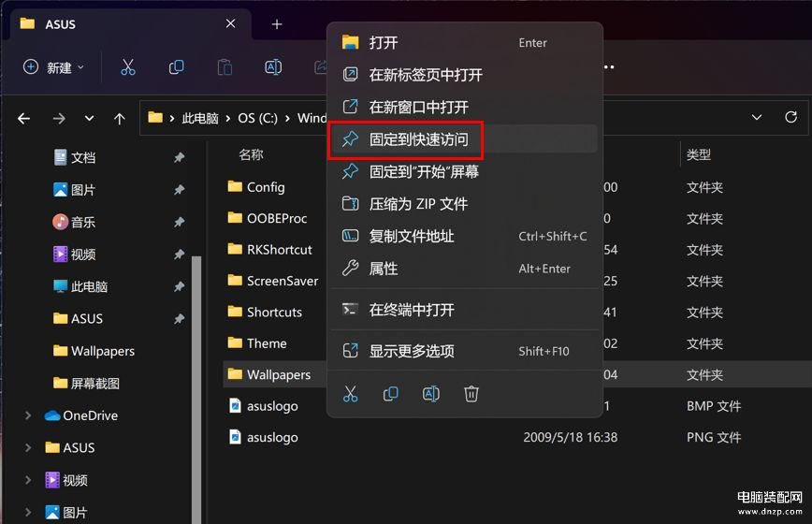Close the ASUS tab
The image size is (812, 524).
click(x=230, y=23)
